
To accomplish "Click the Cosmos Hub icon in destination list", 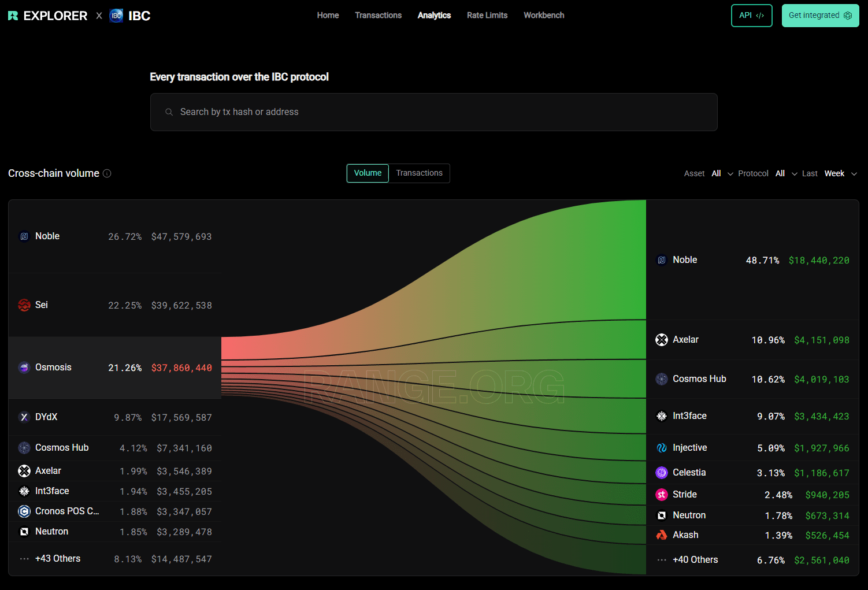I will point(662,379).
